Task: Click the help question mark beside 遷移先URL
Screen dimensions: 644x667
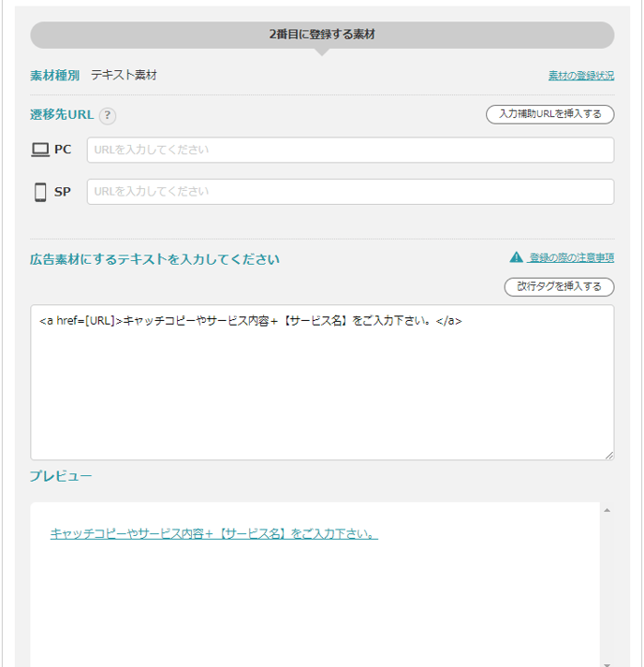Action: (108, 115)
